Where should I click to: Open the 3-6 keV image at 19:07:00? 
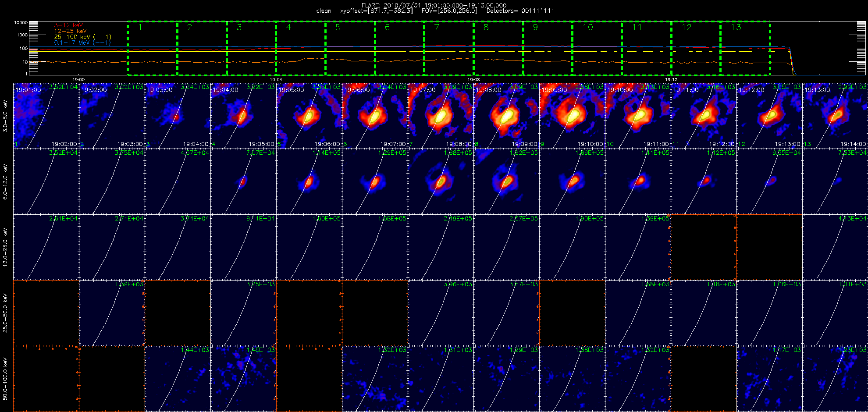pyautogui.click(x=441, y=116)
